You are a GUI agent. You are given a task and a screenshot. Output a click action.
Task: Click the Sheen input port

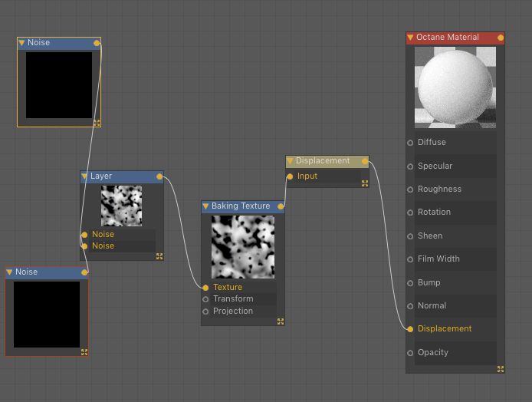click(x=410, y=236)
